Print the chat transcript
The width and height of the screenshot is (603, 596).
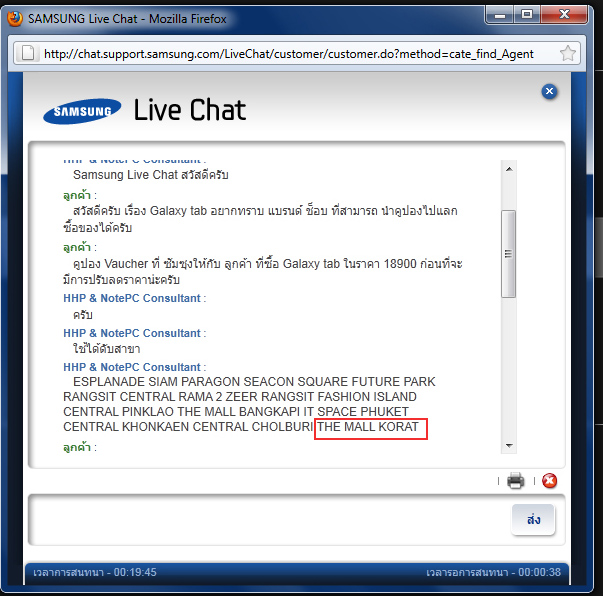(515, 481)
